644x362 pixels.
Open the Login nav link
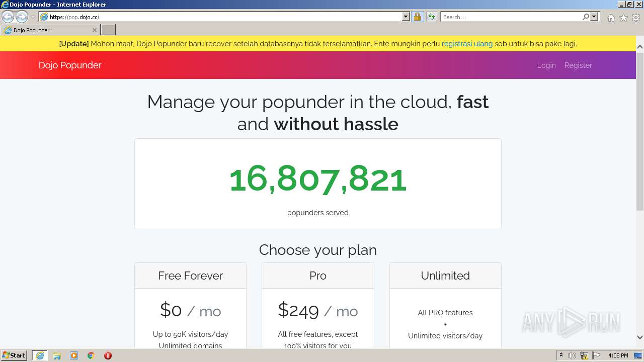546,65
